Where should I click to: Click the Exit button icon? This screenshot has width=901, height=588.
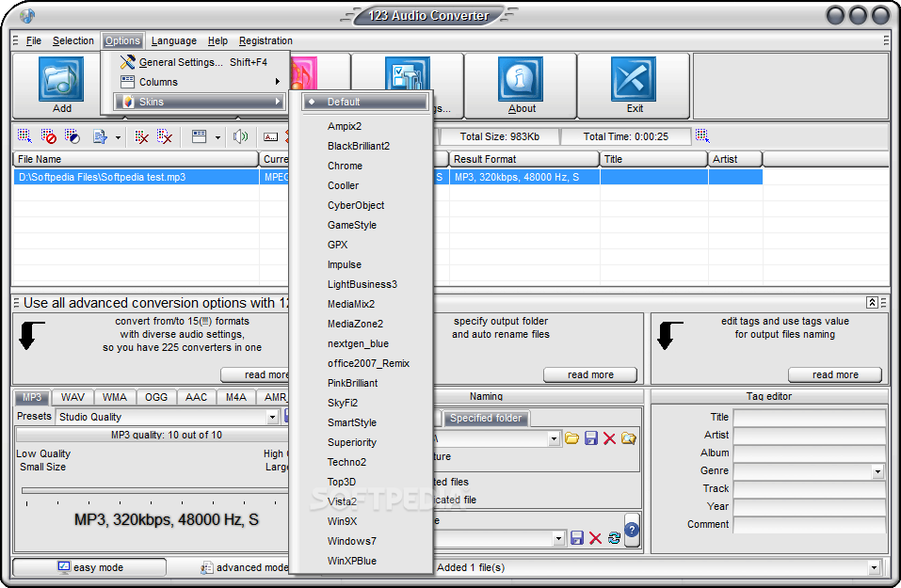(634, 79)
